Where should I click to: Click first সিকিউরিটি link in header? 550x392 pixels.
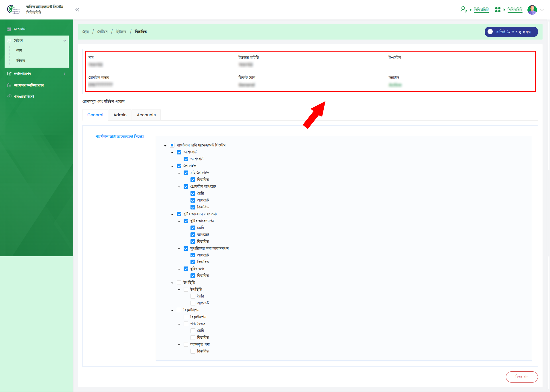pos(481,9)
